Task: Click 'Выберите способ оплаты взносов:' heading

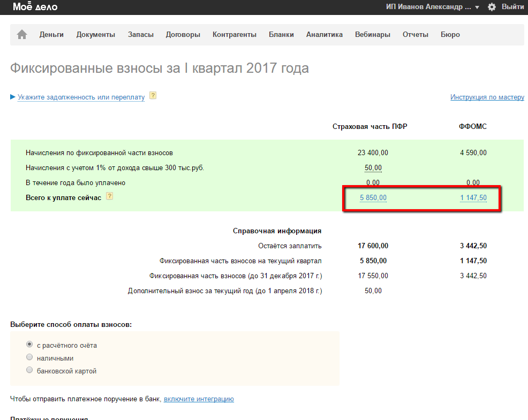Action: (71, 324)
